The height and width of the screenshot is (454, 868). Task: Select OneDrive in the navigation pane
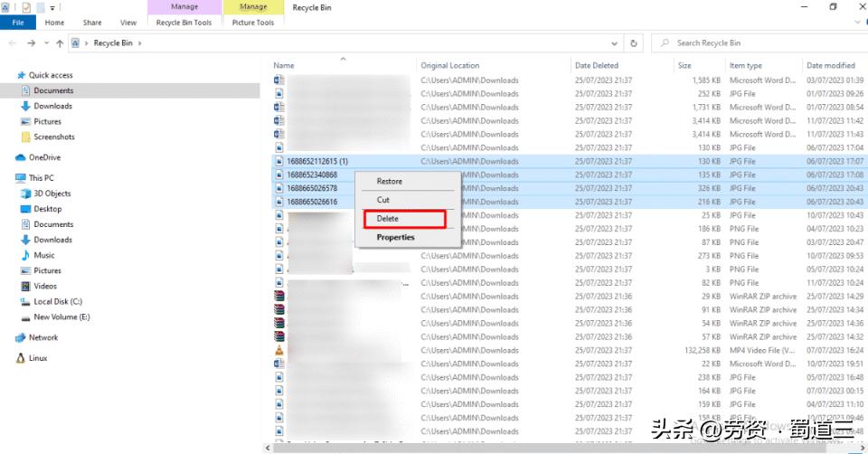click(44, 157)
